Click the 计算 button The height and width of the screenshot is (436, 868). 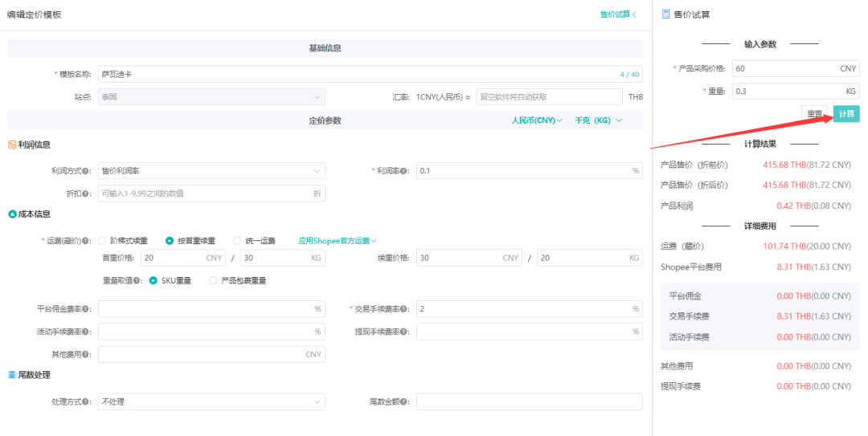tap(846, 114)
